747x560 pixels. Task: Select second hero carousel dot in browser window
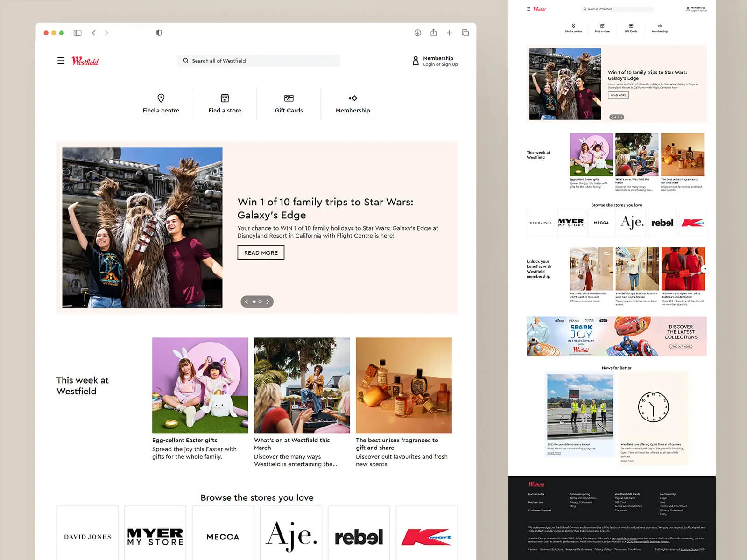(260, 301)
